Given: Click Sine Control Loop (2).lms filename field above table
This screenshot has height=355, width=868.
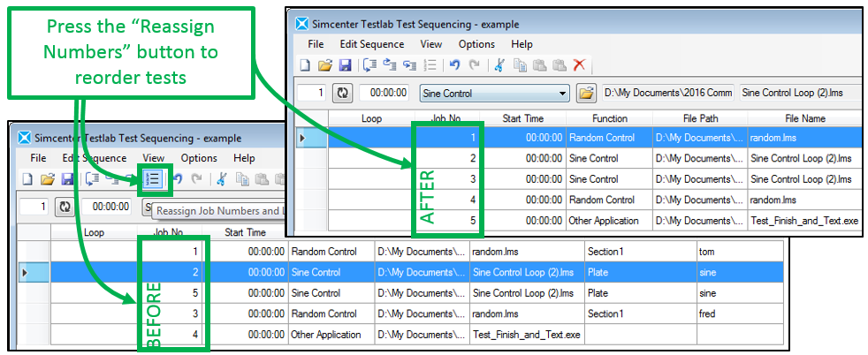Looking at the screenshot, I should click(x=802, y=93).
